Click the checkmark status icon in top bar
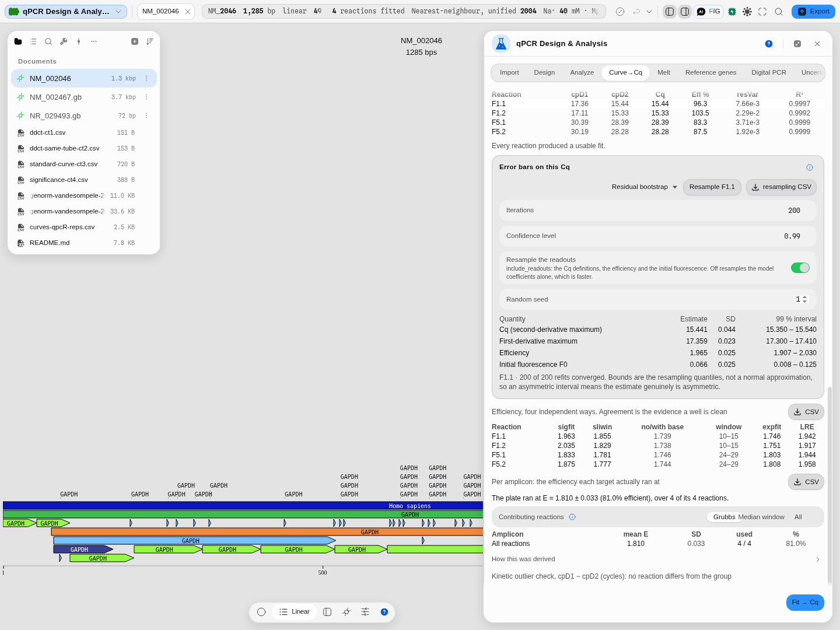 coord(620,12)
